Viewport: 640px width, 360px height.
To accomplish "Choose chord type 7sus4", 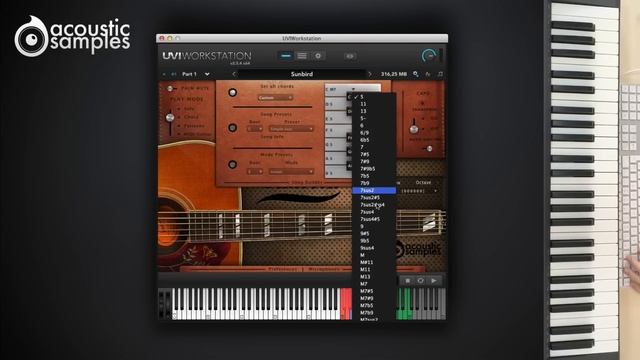I will coord(374,212).
